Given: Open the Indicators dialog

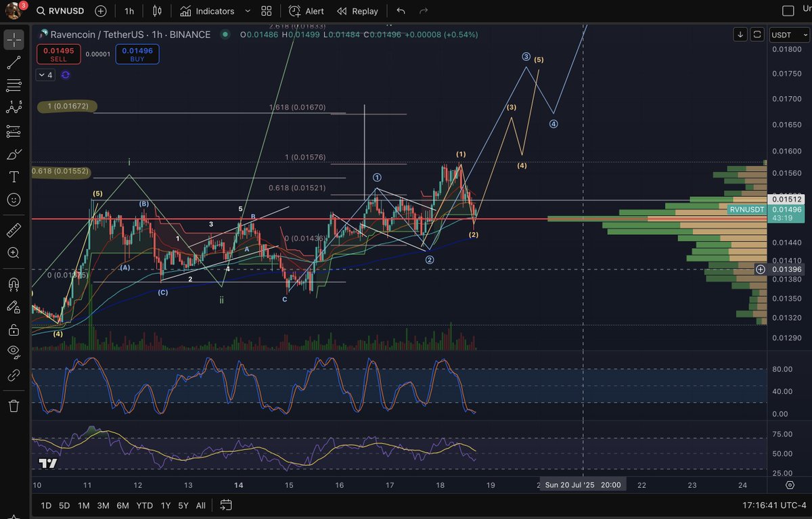Looking at the screenshot, I should 208,12.
